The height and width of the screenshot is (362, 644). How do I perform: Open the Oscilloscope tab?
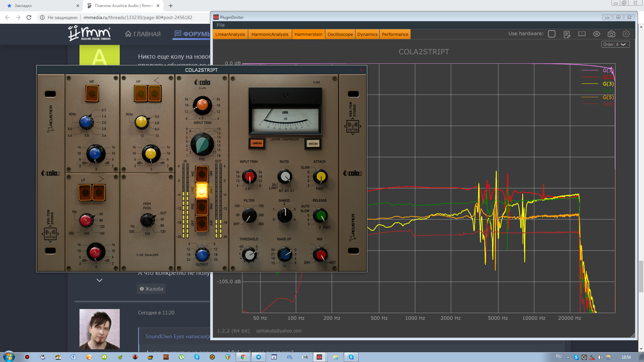point(340,34)
